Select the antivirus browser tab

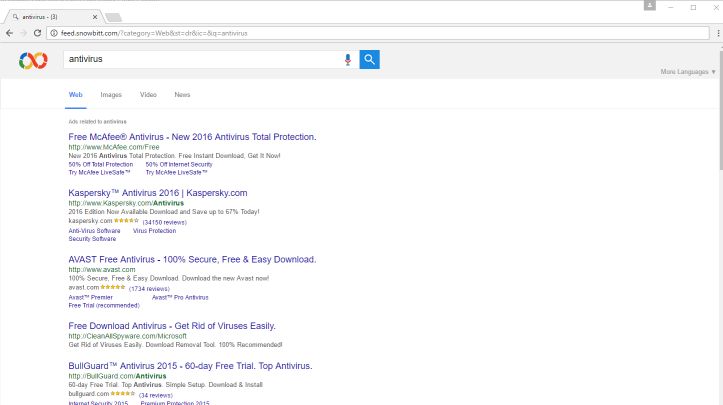53,17
